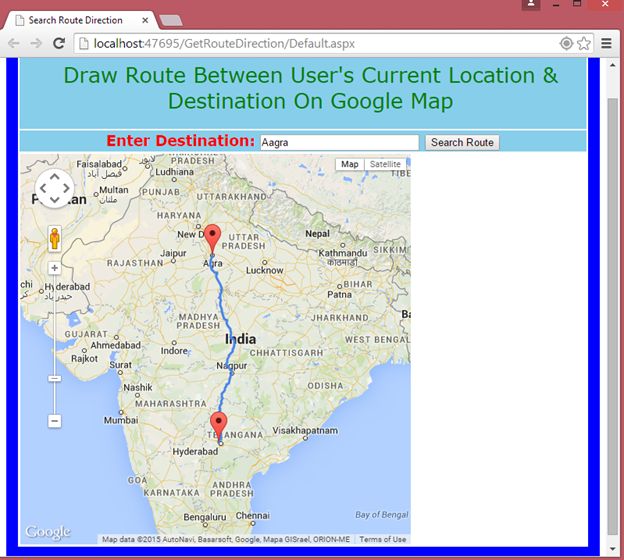Click the Lucknow city label on map
Viewport: 624px width, 560px height.
click(265, 270)
